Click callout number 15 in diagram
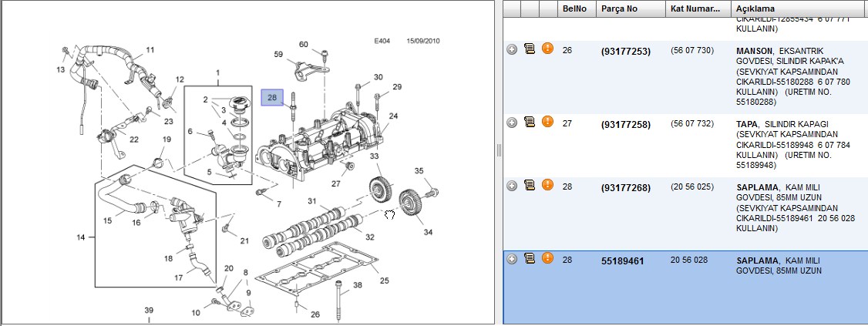This screenshot has height=326, width=868. click(x=107, y=220)
